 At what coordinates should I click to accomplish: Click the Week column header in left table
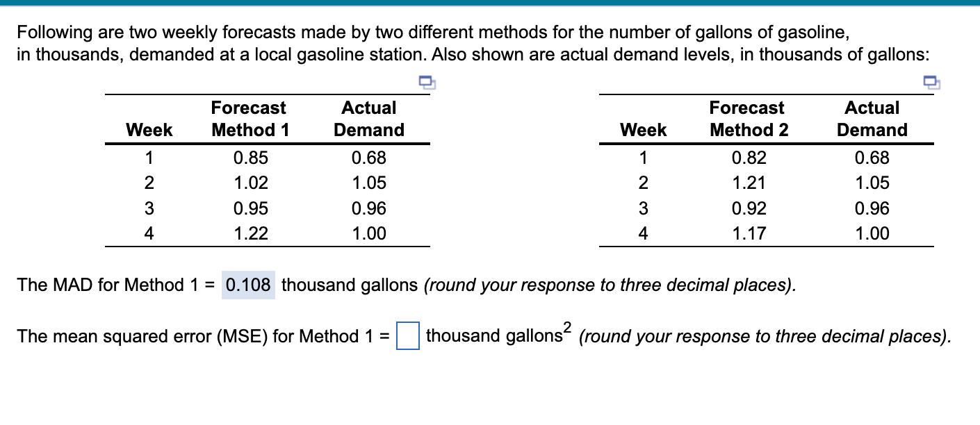pyautogui.click(x=149, y=130)
